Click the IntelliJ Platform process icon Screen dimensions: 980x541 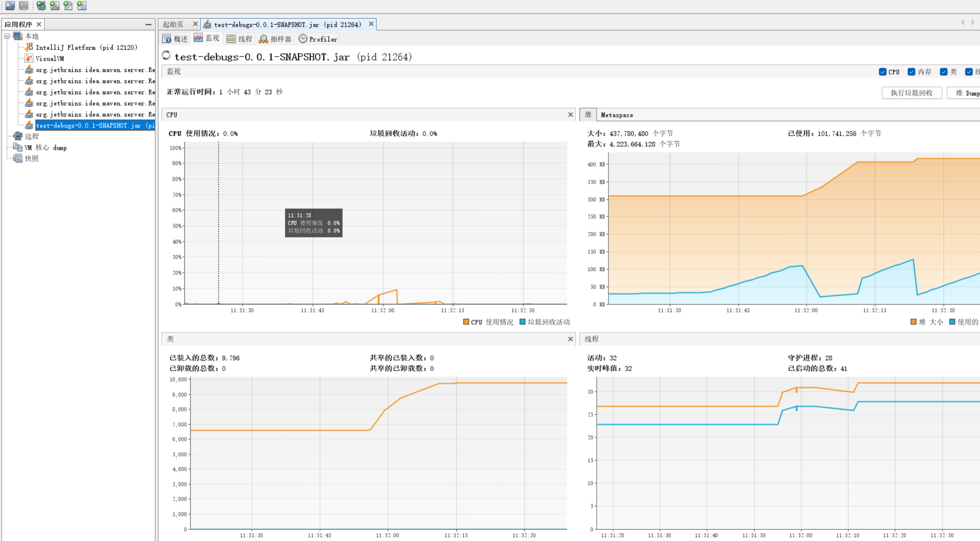pos(29,47)
